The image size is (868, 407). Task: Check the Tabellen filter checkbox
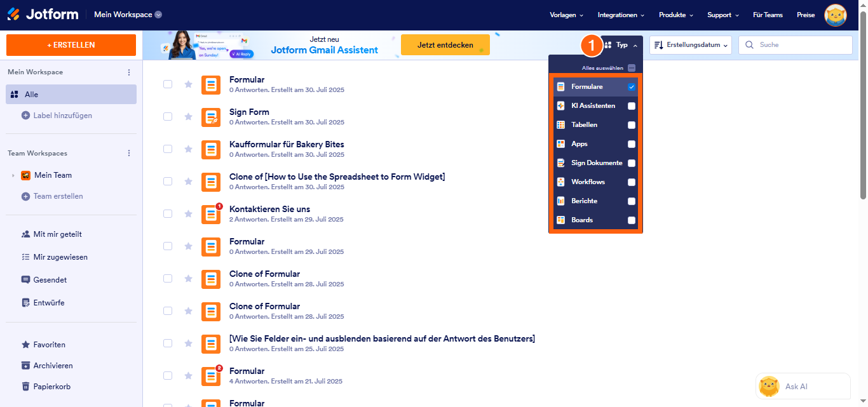632,125
